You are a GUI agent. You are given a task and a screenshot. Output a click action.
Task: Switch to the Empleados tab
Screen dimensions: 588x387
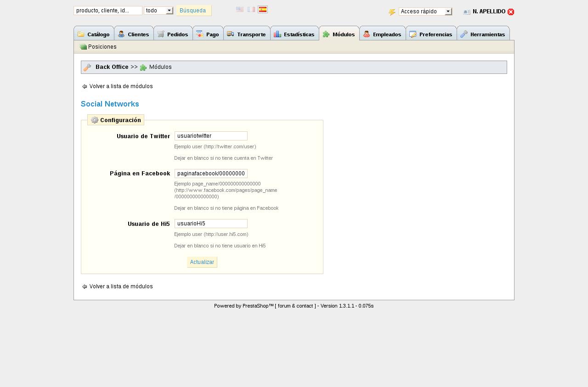pos(383,34)
